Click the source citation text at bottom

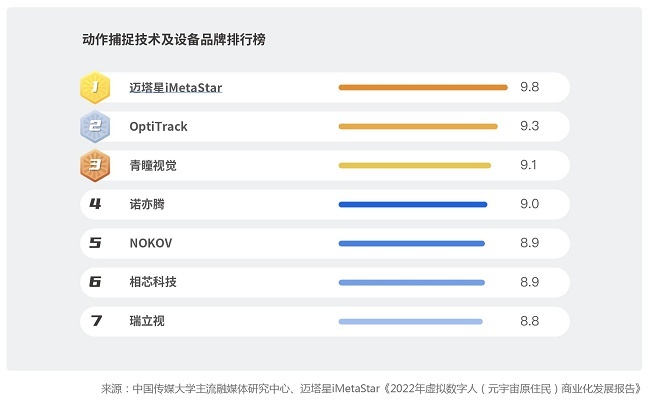coord(371,389)
